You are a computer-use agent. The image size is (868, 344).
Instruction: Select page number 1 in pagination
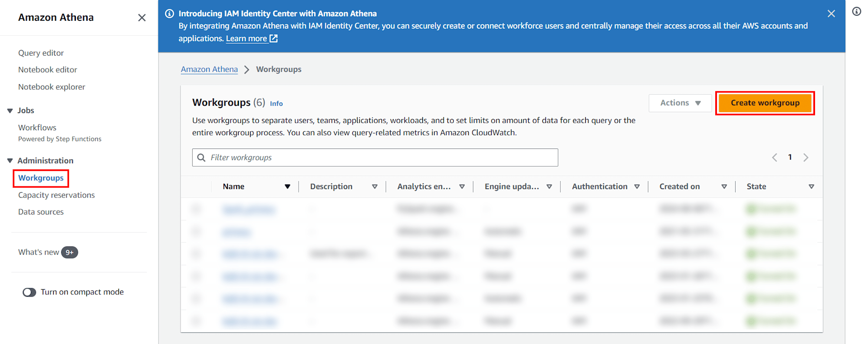pos(790,157)
